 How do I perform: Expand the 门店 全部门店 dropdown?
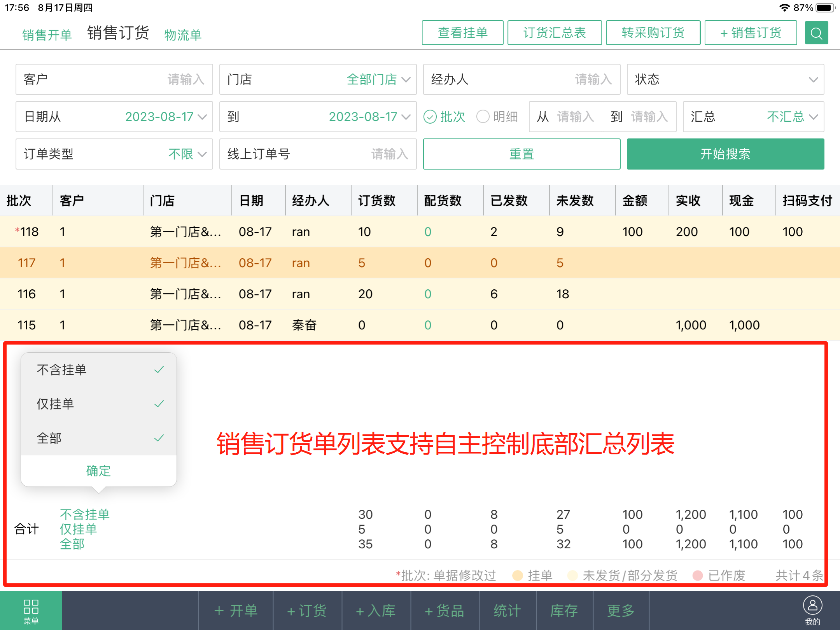click(318, 79)
